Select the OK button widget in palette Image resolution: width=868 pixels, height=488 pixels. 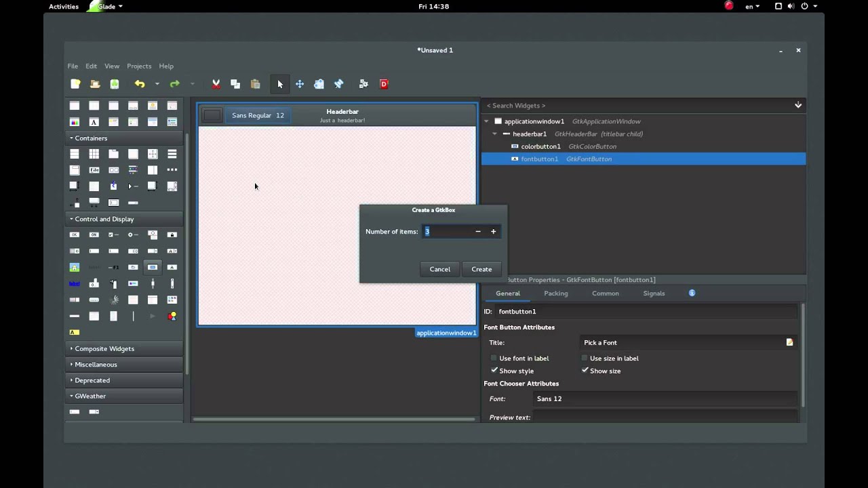coord(75,235)
